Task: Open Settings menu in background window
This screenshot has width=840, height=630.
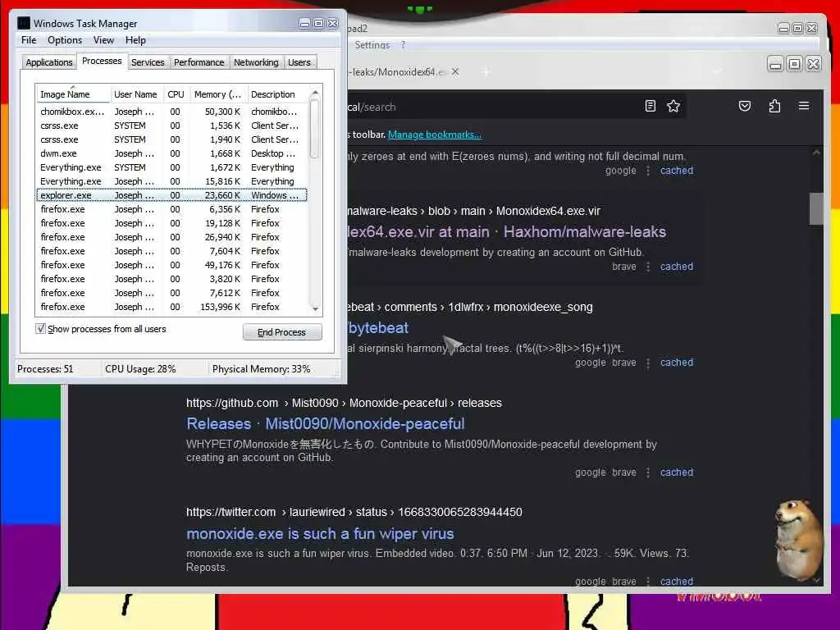Action: click(x=372, y=46)
